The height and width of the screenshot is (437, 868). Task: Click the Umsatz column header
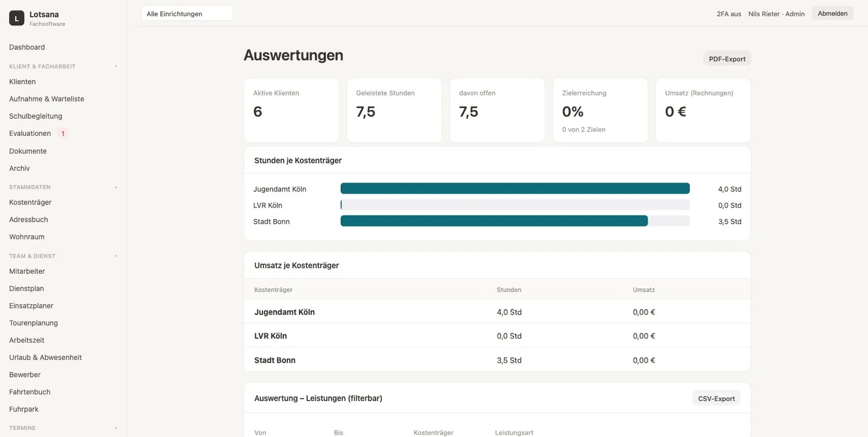[x=643, y=290]
